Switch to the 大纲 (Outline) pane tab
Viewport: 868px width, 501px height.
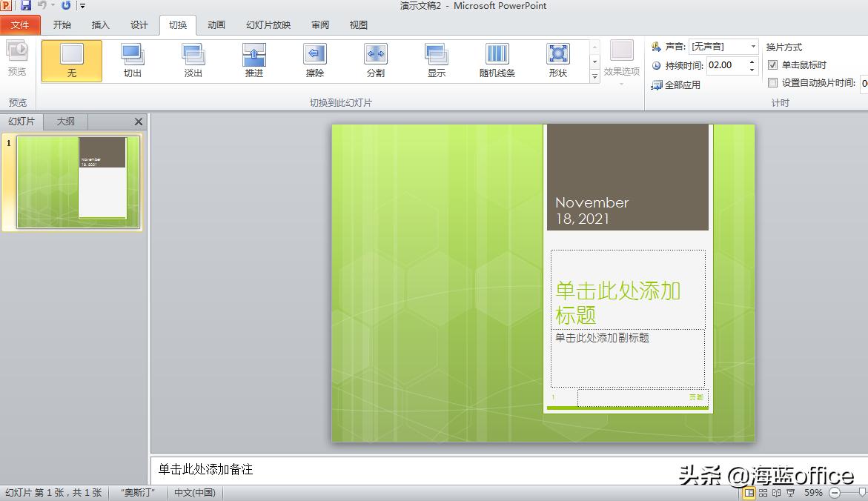point(65,121)
